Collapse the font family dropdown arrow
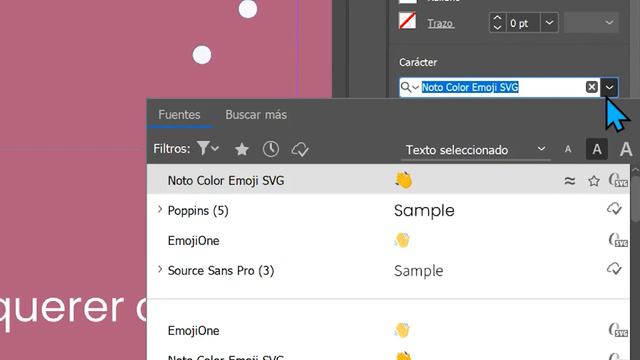Screen dimensions: 640x360 tap(609, 87)
